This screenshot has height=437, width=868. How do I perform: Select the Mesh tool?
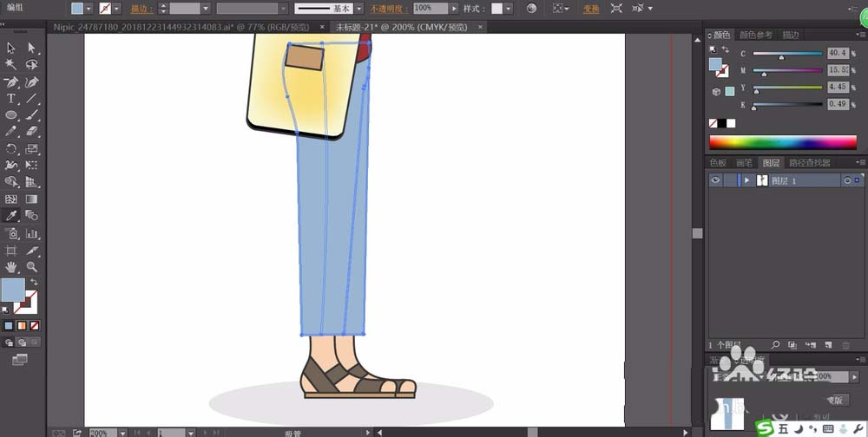(10, 199)
